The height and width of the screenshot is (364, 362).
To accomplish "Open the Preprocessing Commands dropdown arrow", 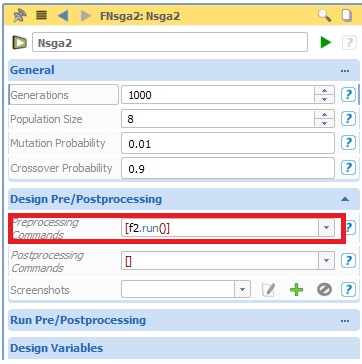I will 326,228.
